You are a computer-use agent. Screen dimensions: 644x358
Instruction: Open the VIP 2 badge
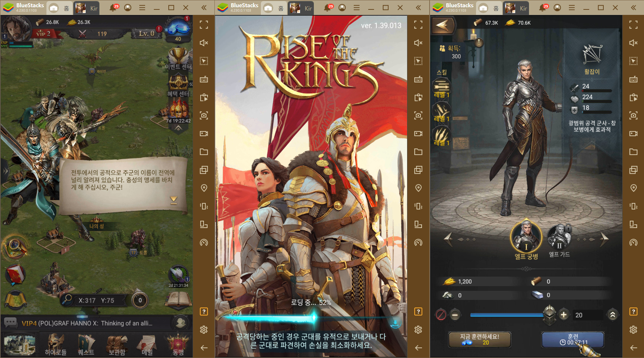43,34
